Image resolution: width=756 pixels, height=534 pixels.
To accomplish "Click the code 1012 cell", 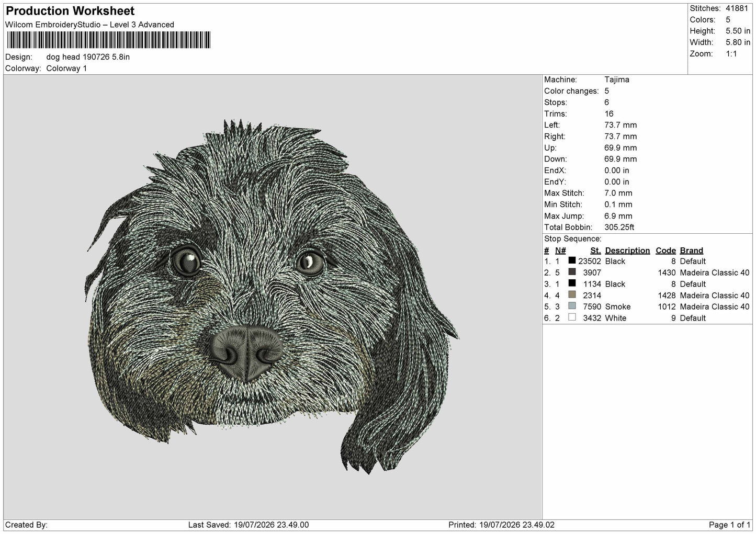I will point(667,306).
